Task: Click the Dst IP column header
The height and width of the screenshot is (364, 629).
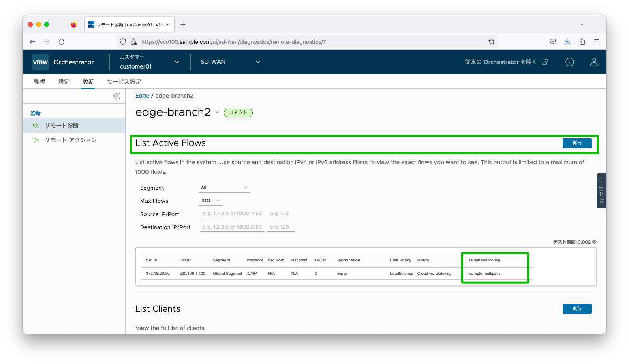Action: (185, 260)
